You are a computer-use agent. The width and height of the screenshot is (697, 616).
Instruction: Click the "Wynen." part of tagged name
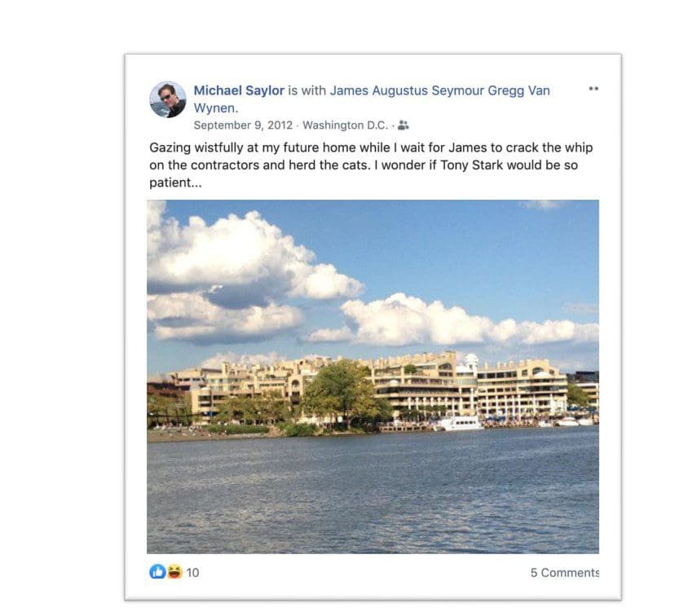(x=216, y=108)
